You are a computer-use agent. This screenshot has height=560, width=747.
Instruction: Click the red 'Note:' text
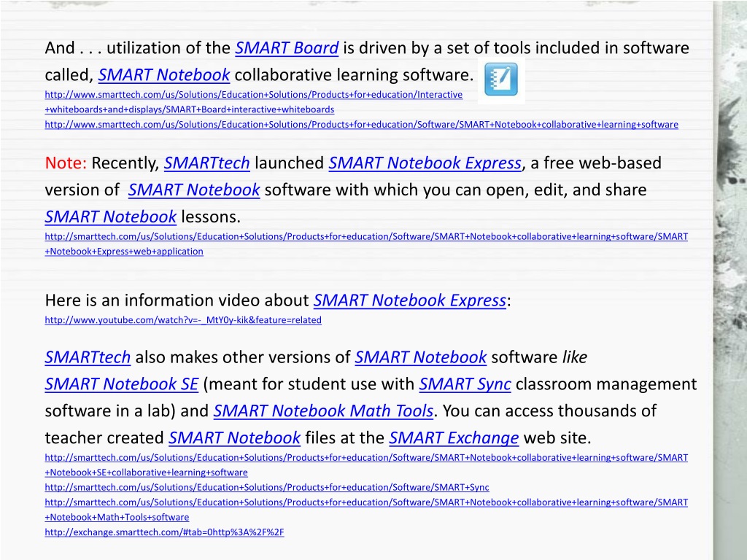click(x=66, y=163)
